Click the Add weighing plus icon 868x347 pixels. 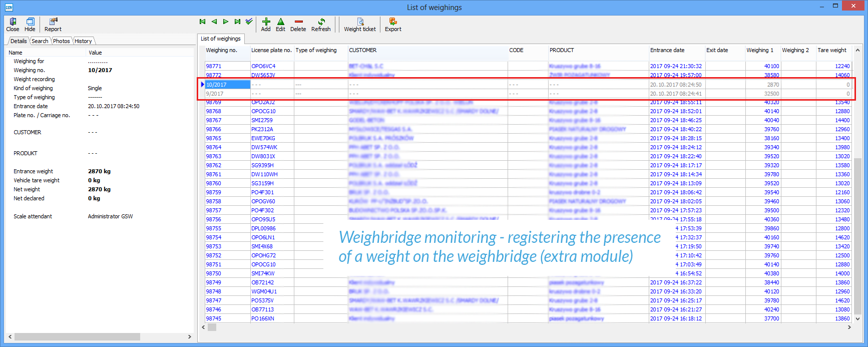(266, 22)
